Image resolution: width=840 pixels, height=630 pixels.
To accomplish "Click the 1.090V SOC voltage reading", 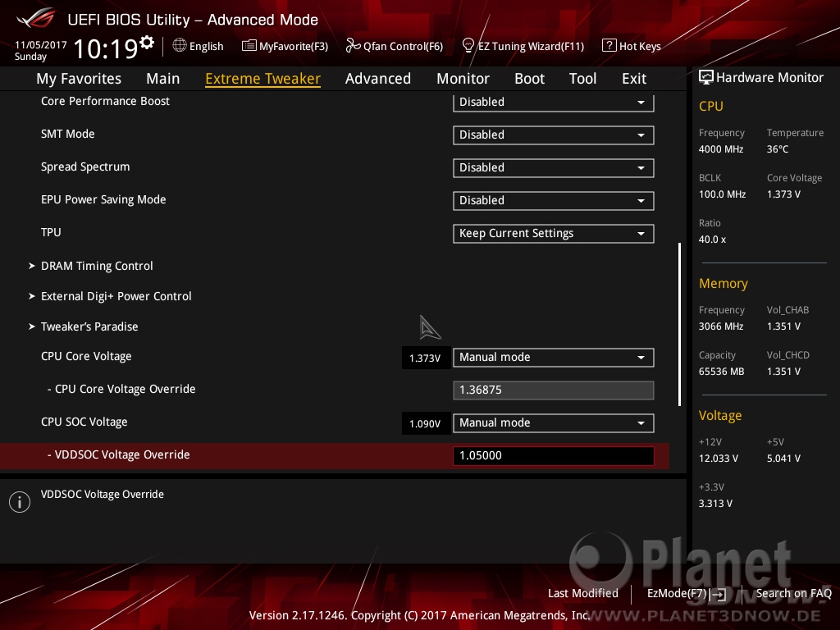I will pyautogui.click(x=425, y=424).
